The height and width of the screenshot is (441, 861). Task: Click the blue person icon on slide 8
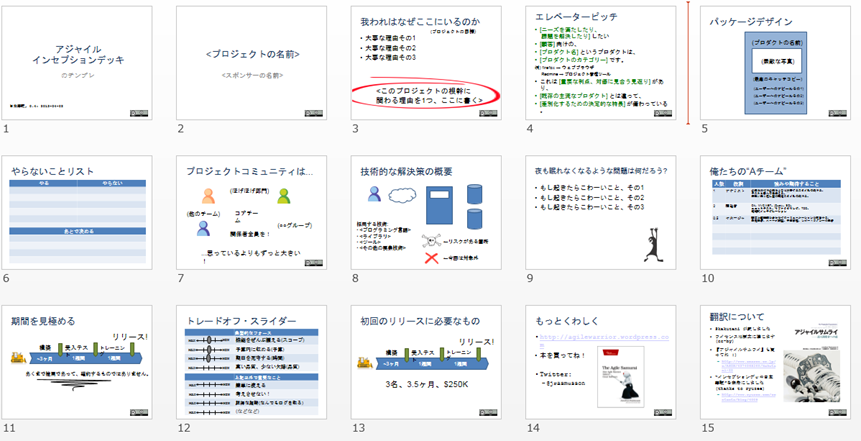(x=374, y=194)
